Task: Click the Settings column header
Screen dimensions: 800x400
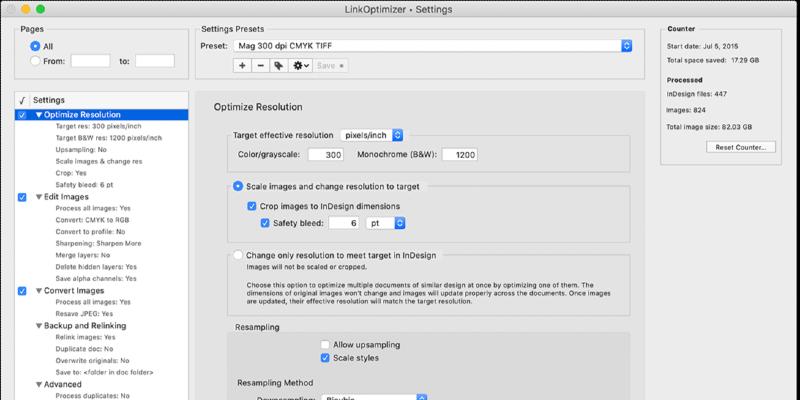Action: tap(109, 101)
